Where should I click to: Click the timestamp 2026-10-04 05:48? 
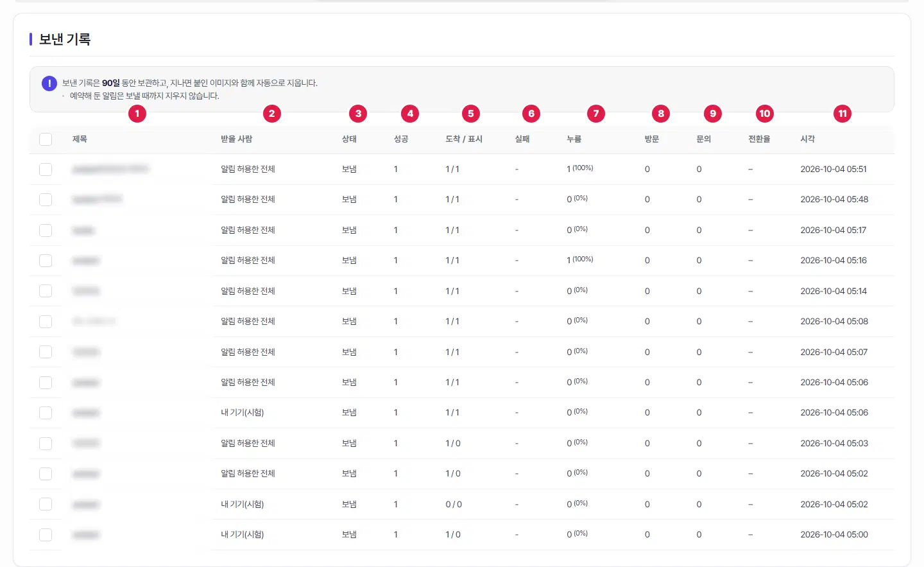(834, 200)
